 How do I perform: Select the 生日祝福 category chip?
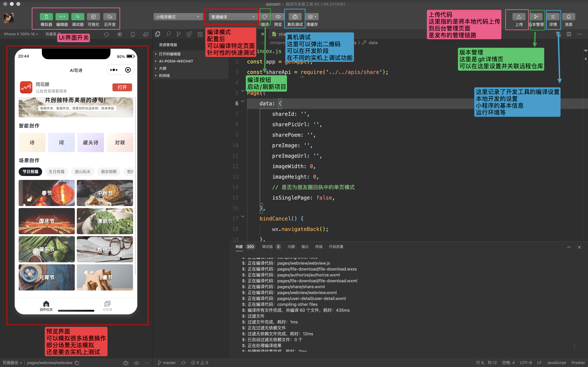tap(57, 172)
